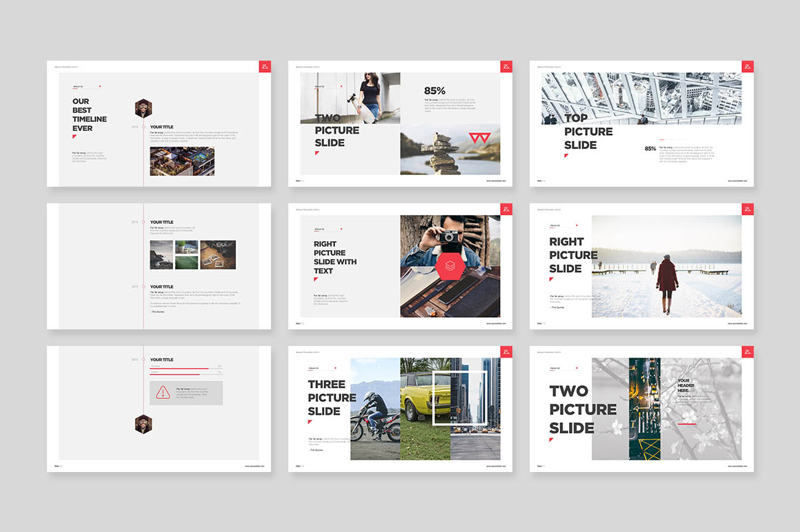Screen dimensions: 800x532
Task: Select the 85% figure on the Two Picture Slide
Action: pyautogui.click(x=434, y=90)
